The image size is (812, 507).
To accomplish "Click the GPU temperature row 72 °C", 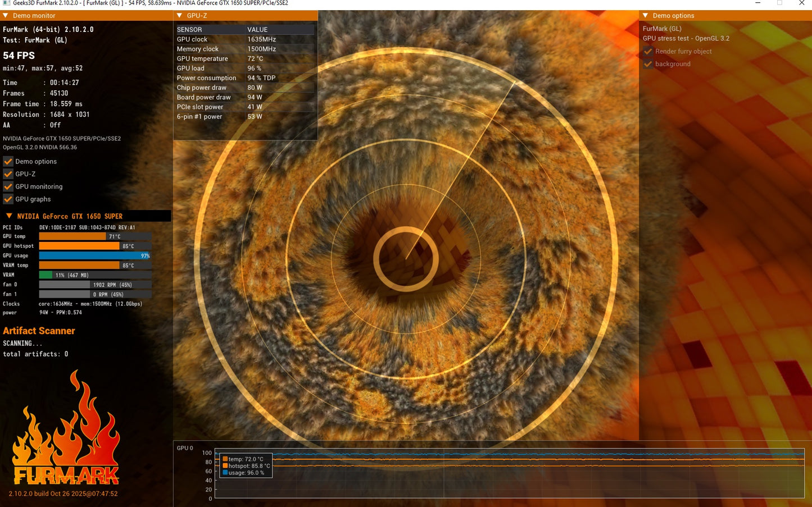I will click(x=245, y=58).
